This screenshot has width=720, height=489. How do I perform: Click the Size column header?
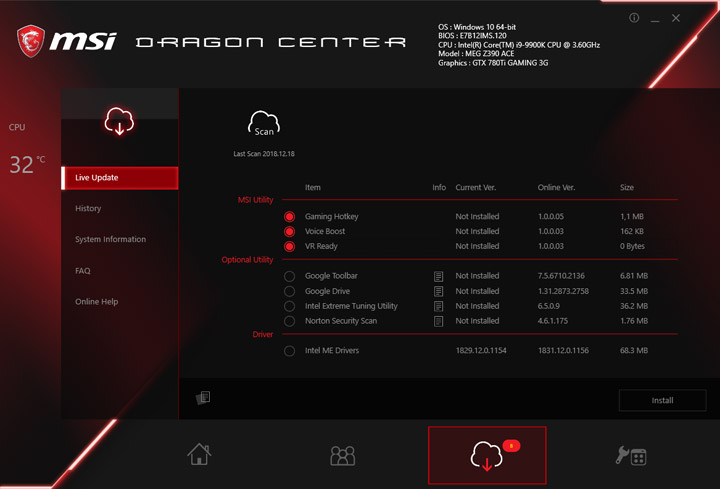pyautogui.click(x=627, y=187)
